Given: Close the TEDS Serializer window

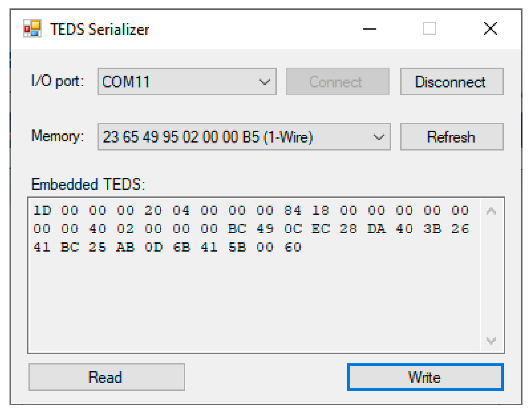Looking at the screenshot, I should click(490, 28).
